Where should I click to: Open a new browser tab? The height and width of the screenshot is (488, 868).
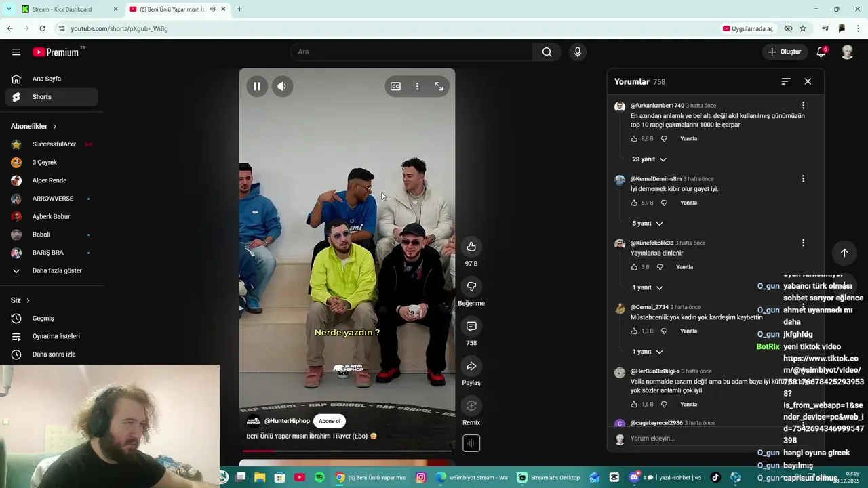[239, 9]
